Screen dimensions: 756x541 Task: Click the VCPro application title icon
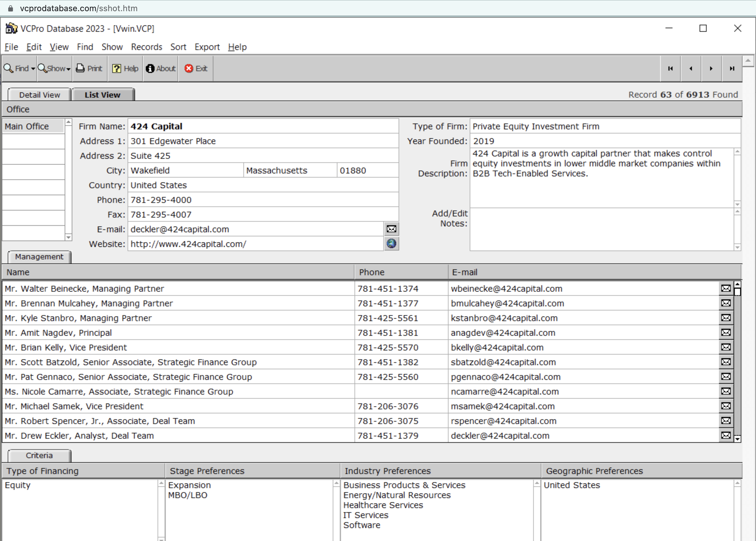coord(11,28)
